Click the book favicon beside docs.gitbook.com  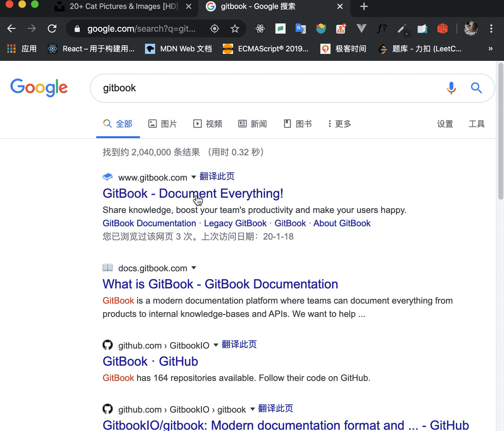108,268
